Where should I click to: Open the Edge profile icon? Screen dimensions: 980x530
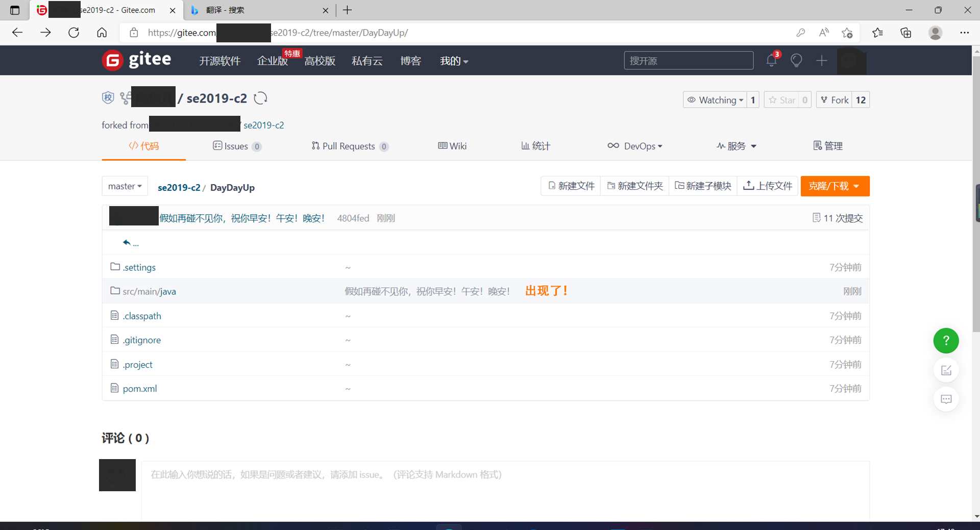click(x=935, y=32)
